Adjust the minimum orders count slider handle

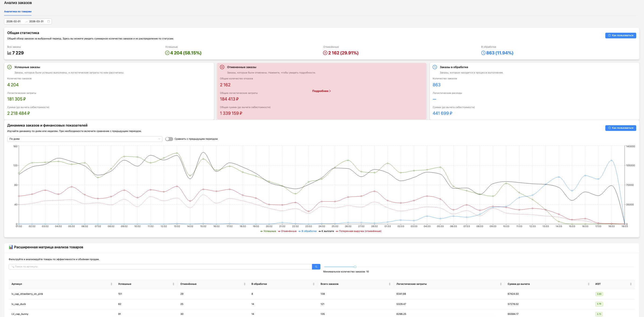click(355, 267)
